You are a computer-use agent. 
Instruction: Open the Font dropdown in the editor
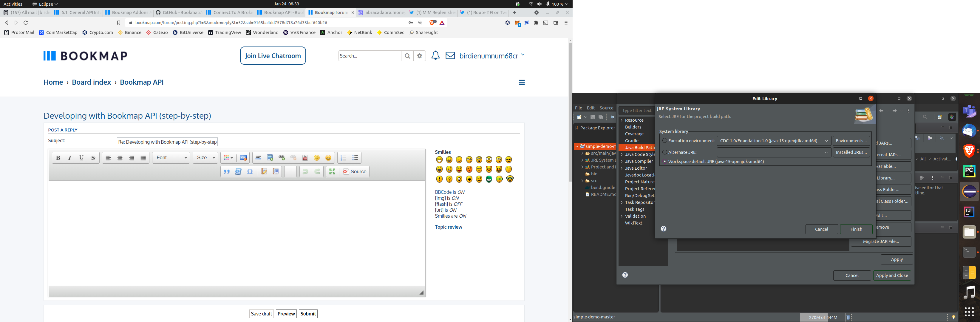click(171, 157)
